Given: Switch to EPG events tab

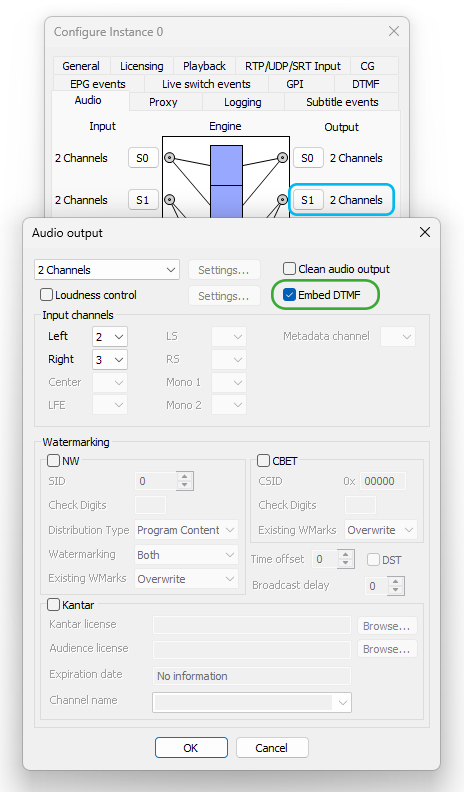Looking at the screenshot, I should coord(98,84).
